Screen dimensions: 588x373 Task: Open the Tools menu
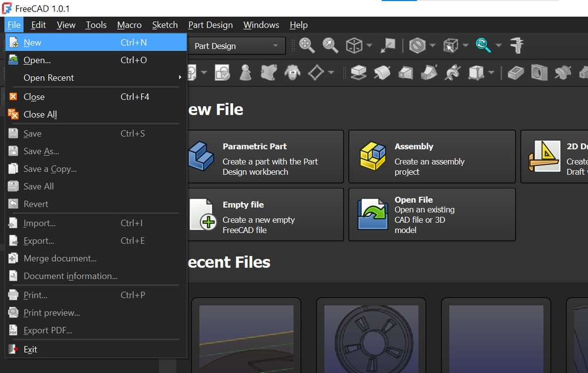click(x=96, y=25)
